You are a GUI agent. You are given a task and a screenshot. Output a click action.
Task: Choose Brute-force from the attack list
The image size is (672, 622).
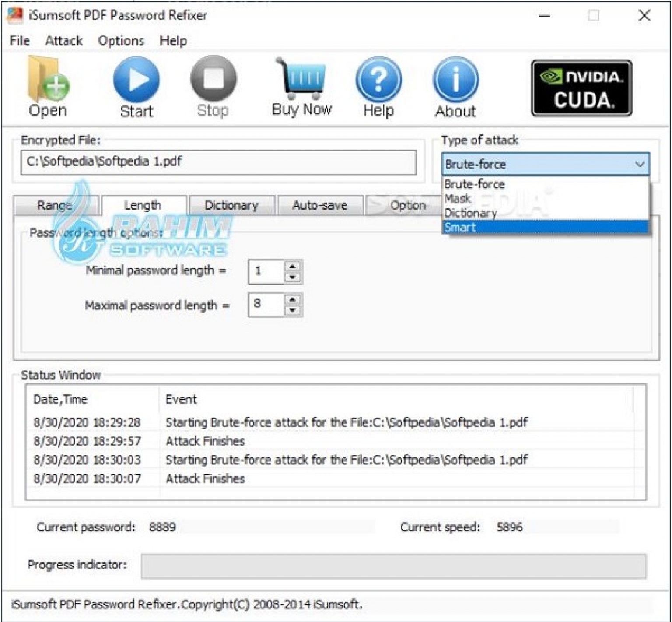point(546,184)
